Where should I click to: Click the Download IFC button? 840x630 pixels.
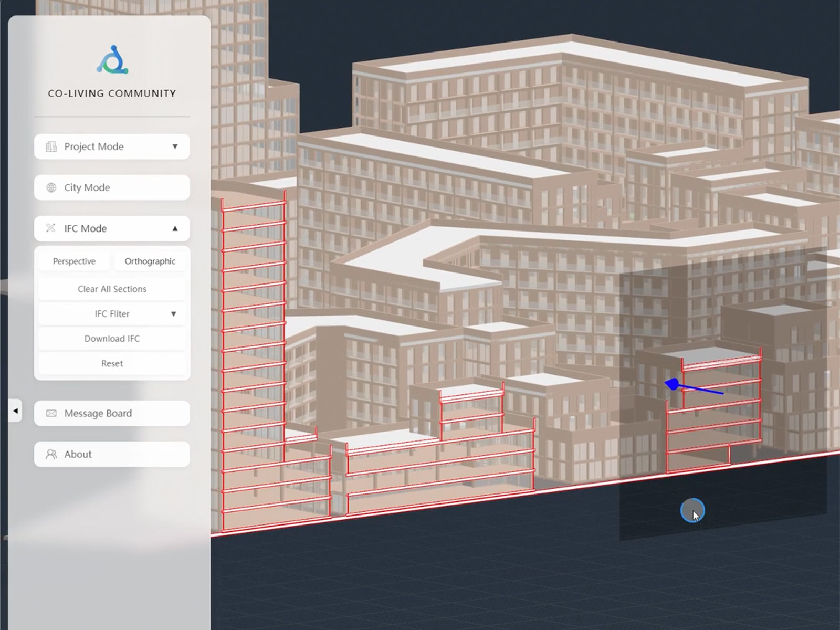112,339
